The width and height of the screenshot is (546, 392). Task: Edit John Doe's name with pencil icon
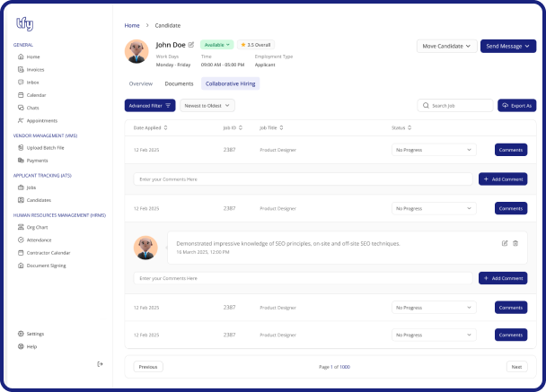191,45
